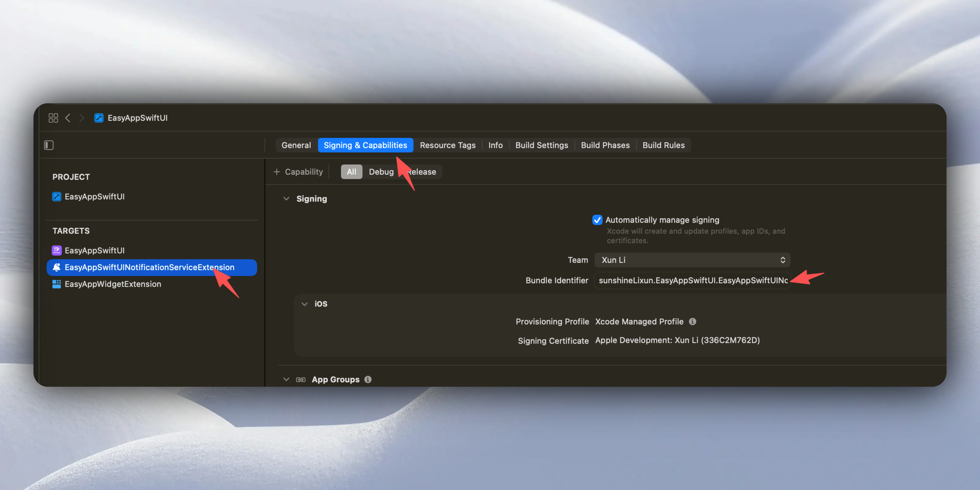Uncheck Automatically manage signing

tap(597, 220)
